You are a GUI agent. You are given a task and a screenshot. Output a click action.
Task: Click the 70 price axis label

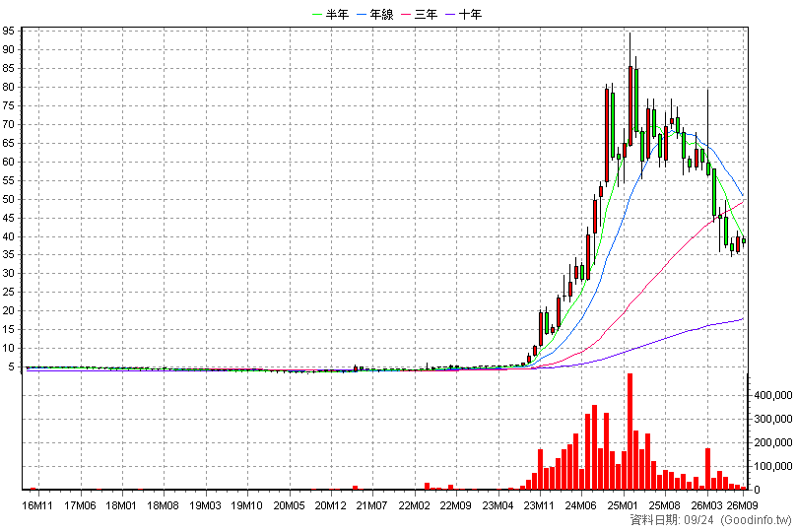[9, 125]
